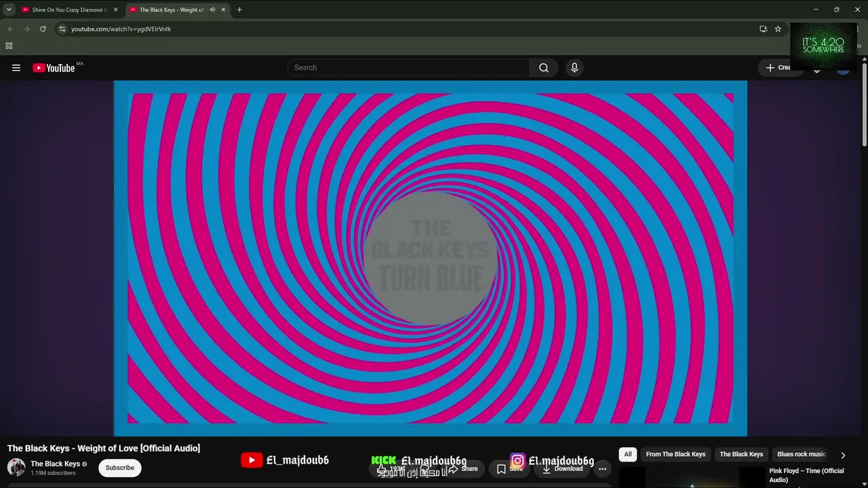Share the video with the Share button
The image size is (868, 488).
(x=463, y=468)
